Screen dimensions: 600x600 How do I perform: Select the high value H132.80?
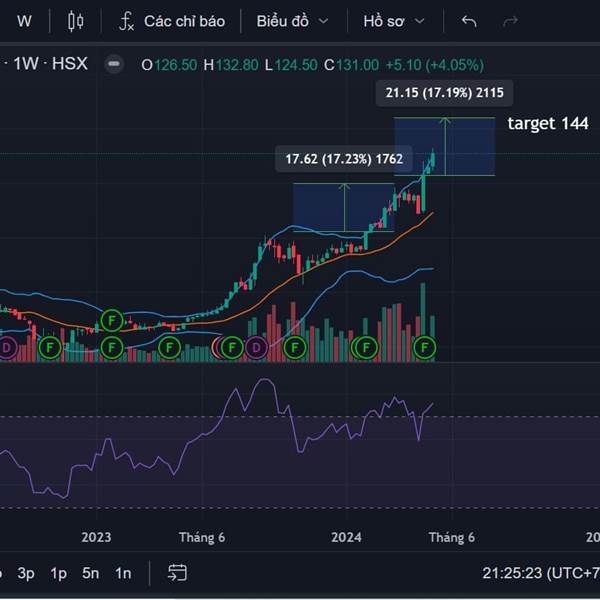(231, 65)
